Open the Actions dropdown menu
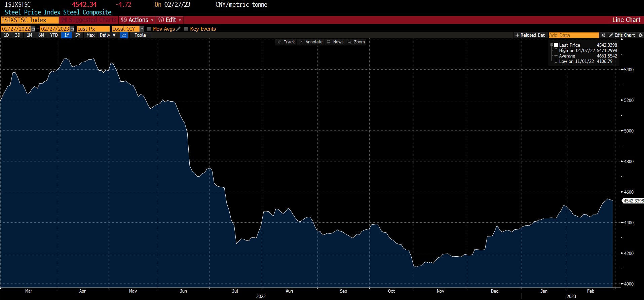Image resolution: width=644 pixels, height=300 pixels. coord(137,20)
